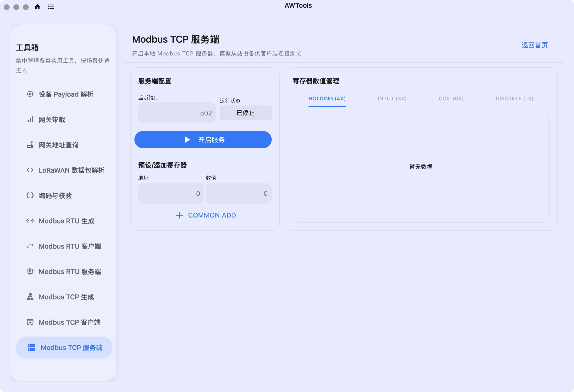Focus the 数值 input field
The width and height of the screenshot is (574, 392).
pos(239,193)
